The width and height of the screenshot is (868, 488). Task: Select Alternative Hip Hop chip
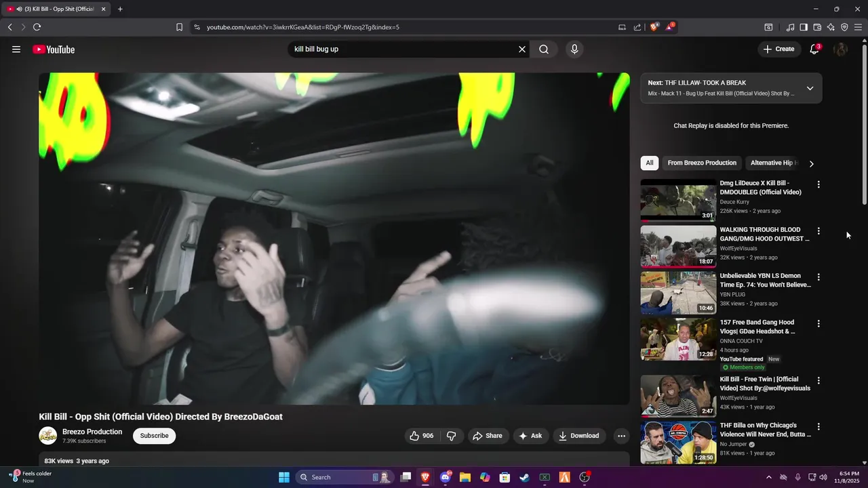774,163
